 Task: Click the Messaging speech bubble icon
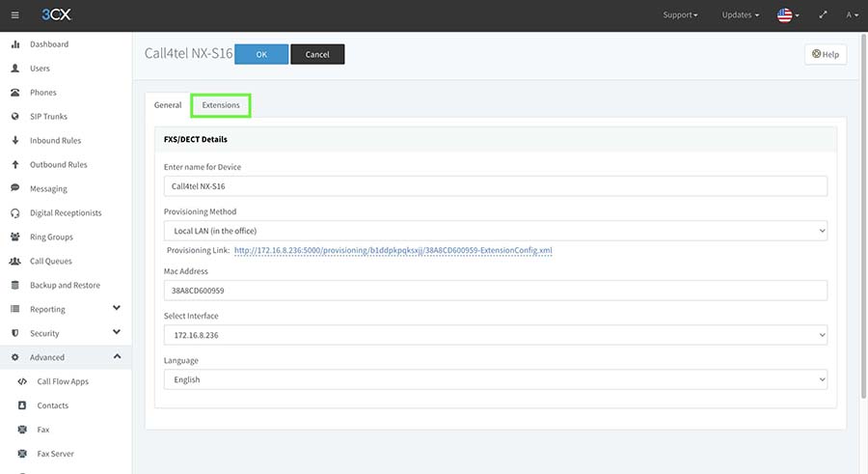tap(15, 188)
